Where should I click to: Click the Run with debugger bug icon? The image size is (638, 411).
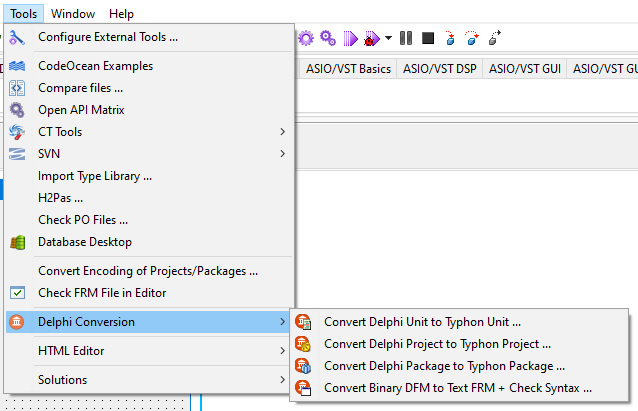click(x=371, y=39)
